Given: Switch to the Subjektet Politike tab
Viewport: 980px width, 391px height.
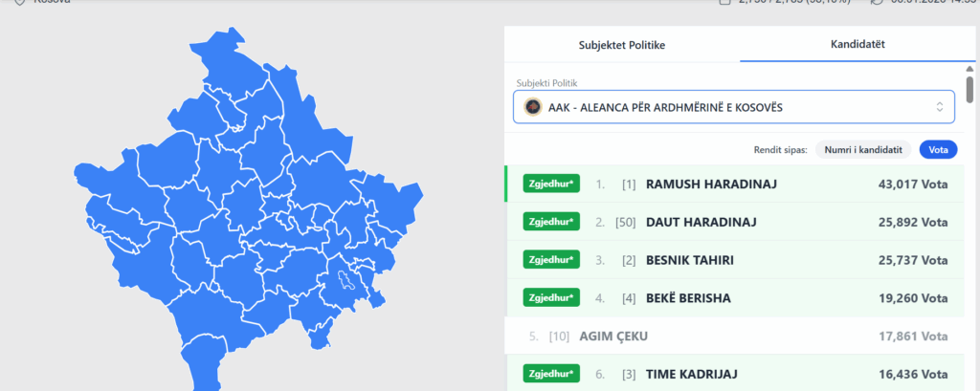Looking at the screenshot, I should click(621, 45).
